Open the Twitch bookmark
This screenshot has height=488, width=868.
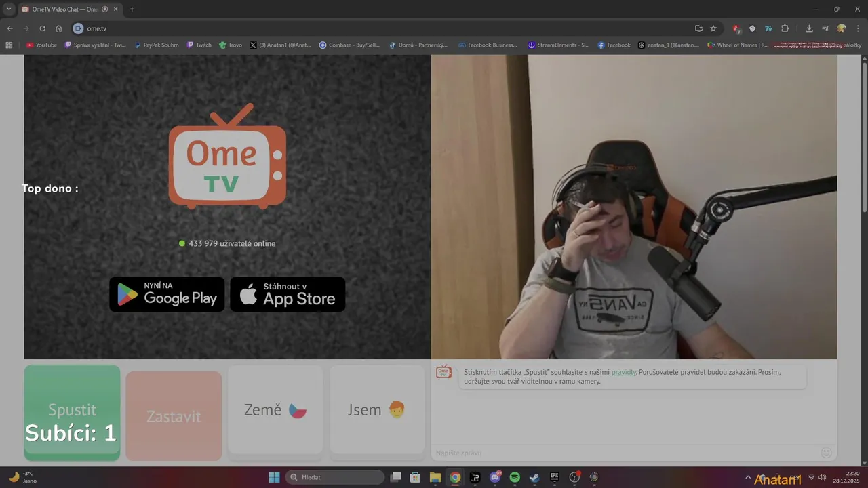click(x=199, y=45)
